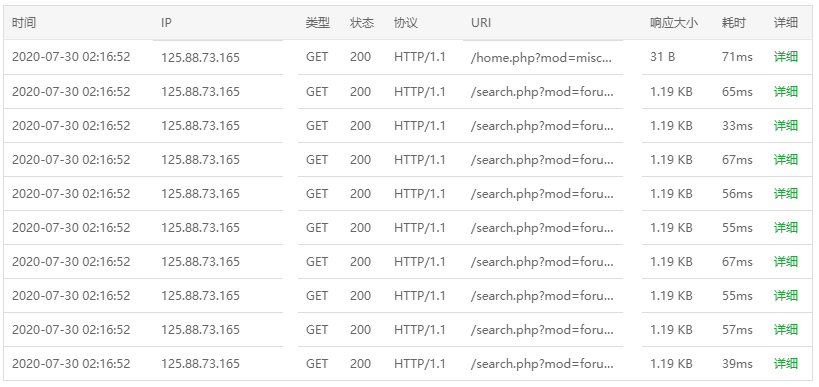819x387 pixels.
Task: Click the 类型 column header
Action: 318,23
